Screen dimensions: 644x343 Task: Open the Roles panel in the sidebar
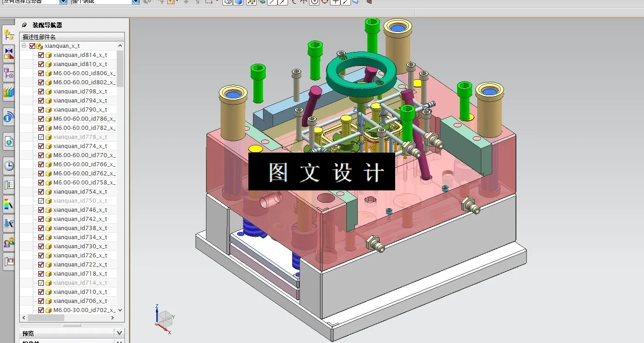[x=8, y=242]
